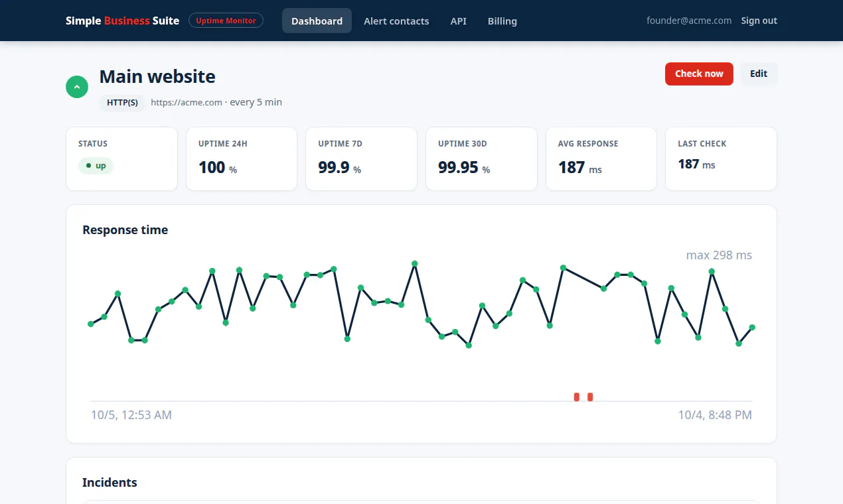Open the API page

[459, 21]
